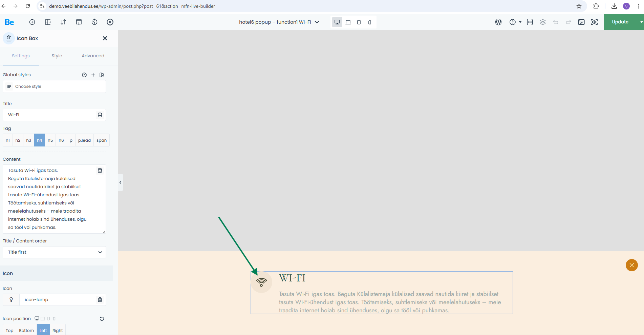Set icon position to Right
644x335 pixels.
point(58,330)
